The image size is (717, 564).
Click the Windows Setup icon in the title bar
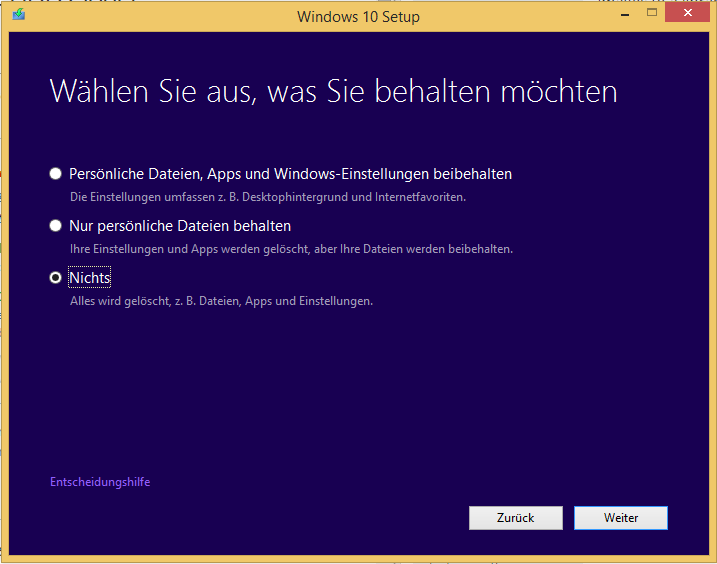(18, 15)
